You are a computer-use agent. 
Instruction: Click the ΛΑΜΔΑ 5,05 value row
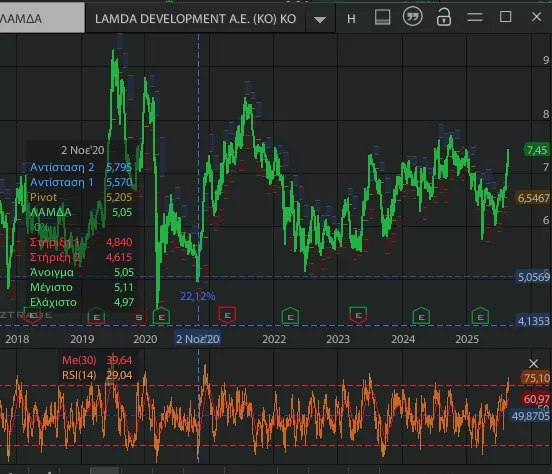point(81,212)
